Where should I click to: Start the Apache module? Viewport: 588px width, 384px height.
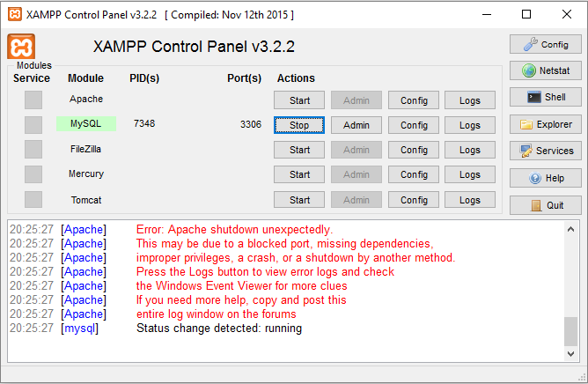299,100
